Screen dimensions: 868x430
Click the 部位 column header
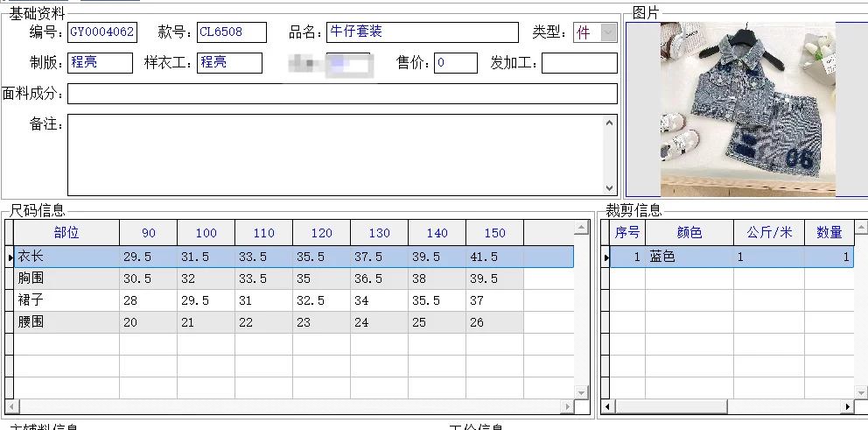coord(66,233)
